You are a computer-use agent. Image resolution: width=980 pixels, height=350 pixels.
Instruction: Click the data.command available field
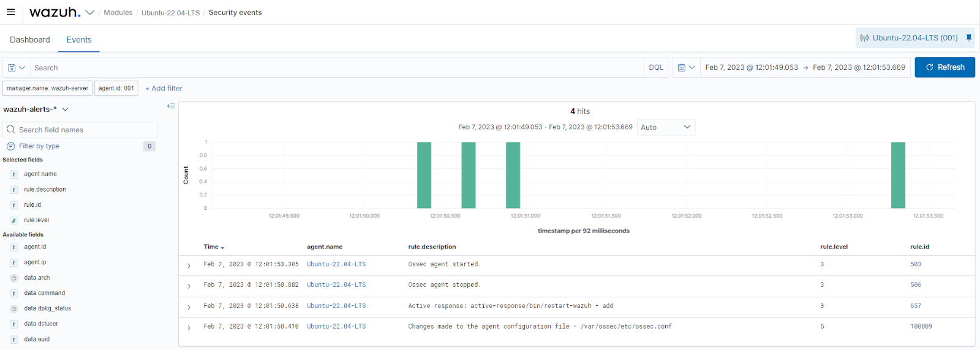tap(45, 293)
